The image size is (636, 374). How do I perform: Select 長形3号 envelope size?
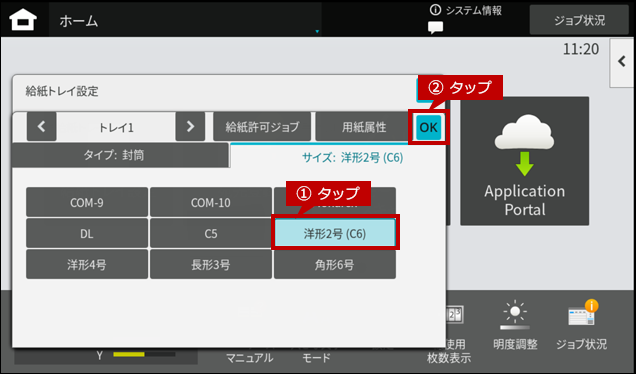tap(211, 264)
